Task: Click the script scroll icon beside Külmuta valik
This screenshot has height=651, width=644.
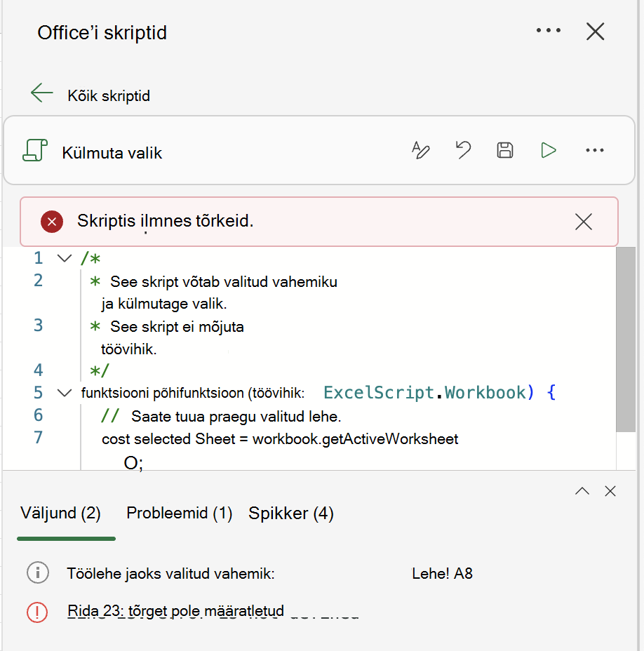Action: (x=35, y=150)
